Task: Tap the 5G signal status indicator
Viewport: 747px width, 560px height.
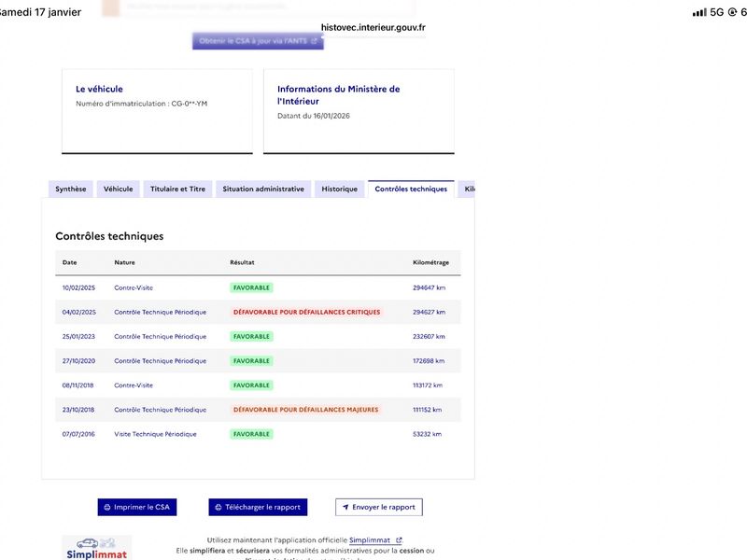Action: pos(715,12)
